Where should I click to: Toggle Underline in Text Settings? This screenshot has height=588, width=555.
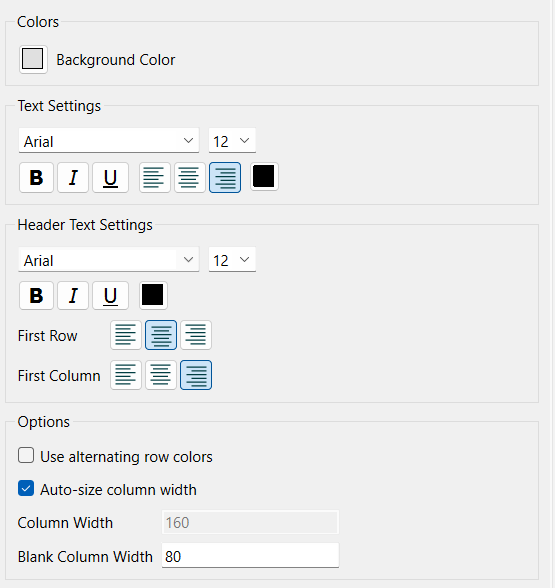[111, 177]
